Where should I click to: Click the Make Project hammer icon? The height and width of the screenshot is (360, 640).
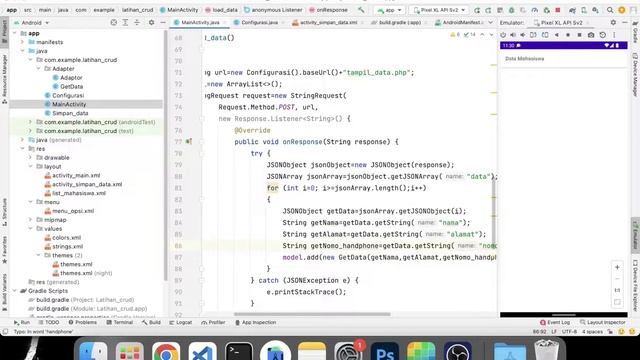[361, 10]
